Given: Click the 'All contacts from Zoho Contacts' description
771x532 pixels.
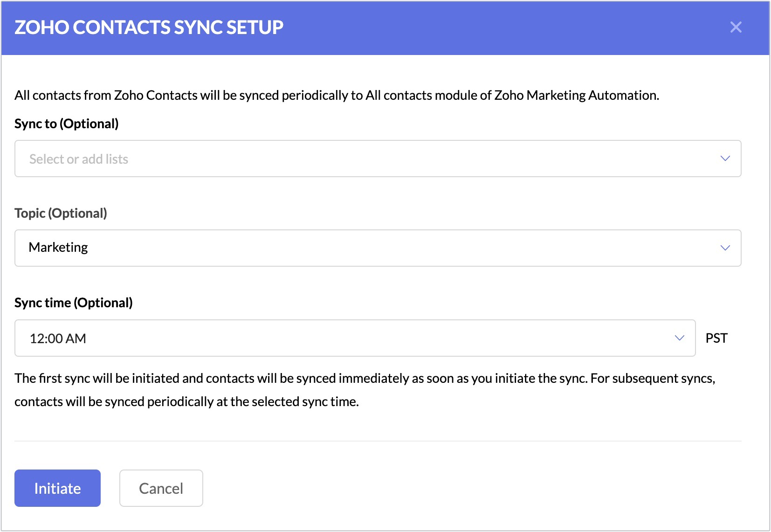Looking at the screenshot, I should (x=337, y=95).
